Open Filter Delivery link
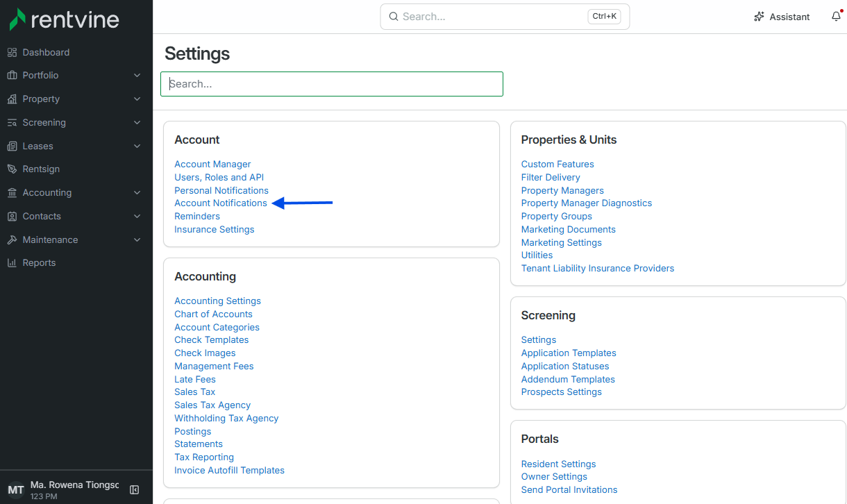Image resolution: width=847 pixels, height=504 pixels. click(x=551, y=177)
